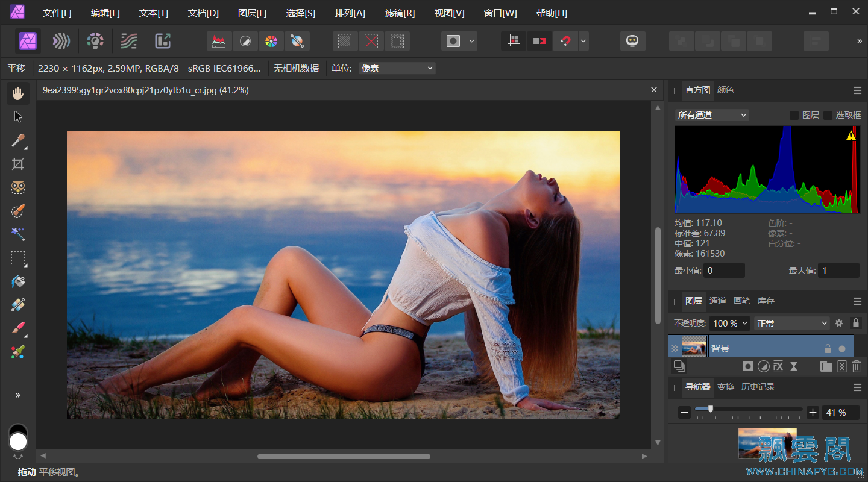Switch to the Liquify Persona

[61, 41]
